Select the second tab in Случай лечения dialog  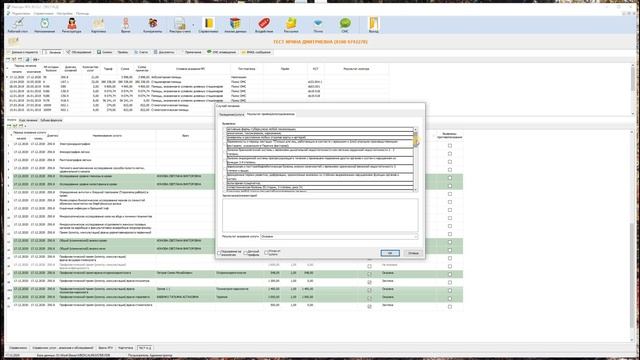(x=271, y=114)
